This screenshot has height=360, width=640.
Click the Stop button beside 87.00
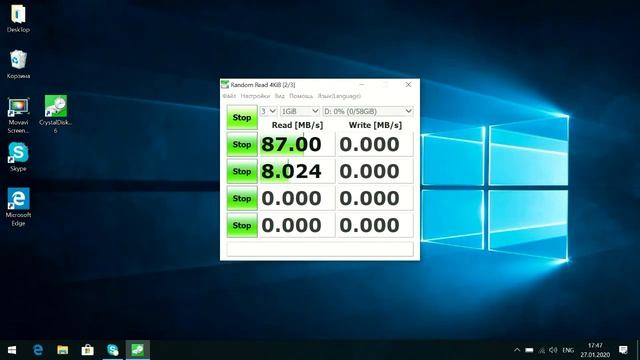click(242, 144)
